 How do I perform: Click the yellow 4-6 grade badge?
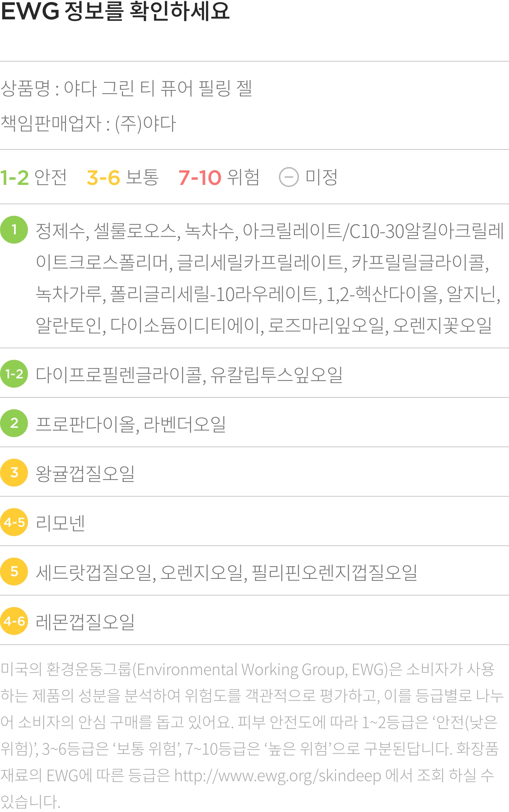[14, 621]
